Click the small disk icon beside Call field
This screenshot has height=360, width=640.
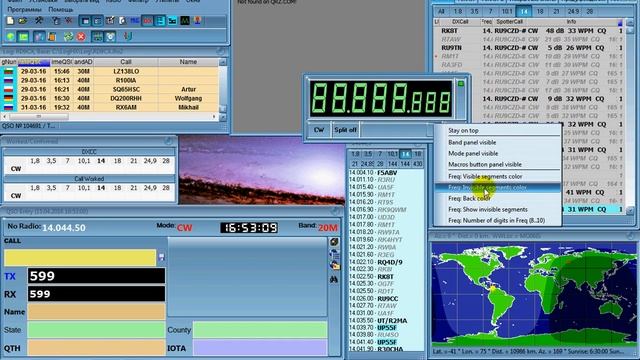[x=161, y=257]
